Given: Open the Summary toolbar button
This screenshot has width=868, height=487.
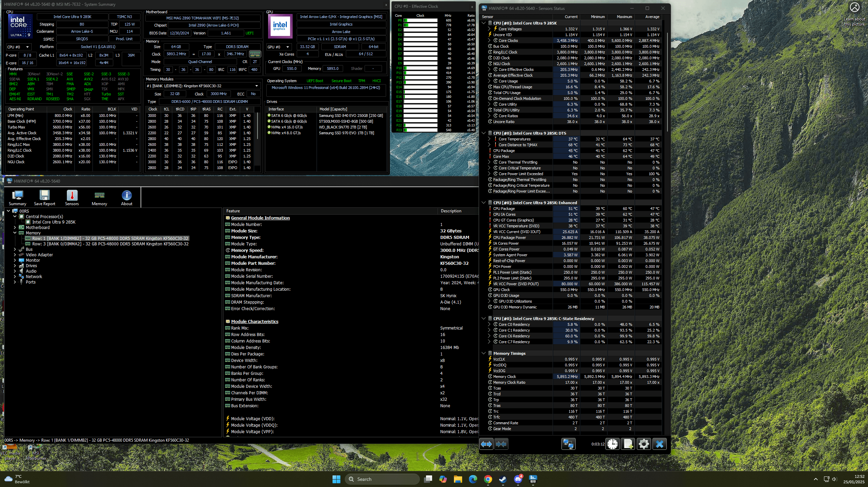Looking at the screenshot, I should point(17,198).
